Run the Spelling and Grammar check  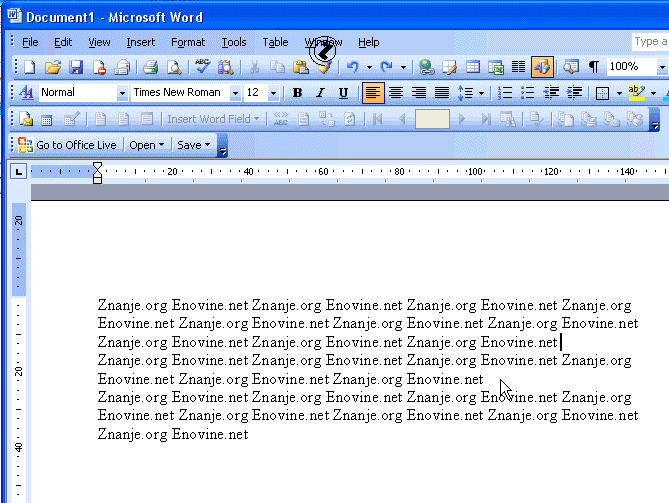pos(202,67)
